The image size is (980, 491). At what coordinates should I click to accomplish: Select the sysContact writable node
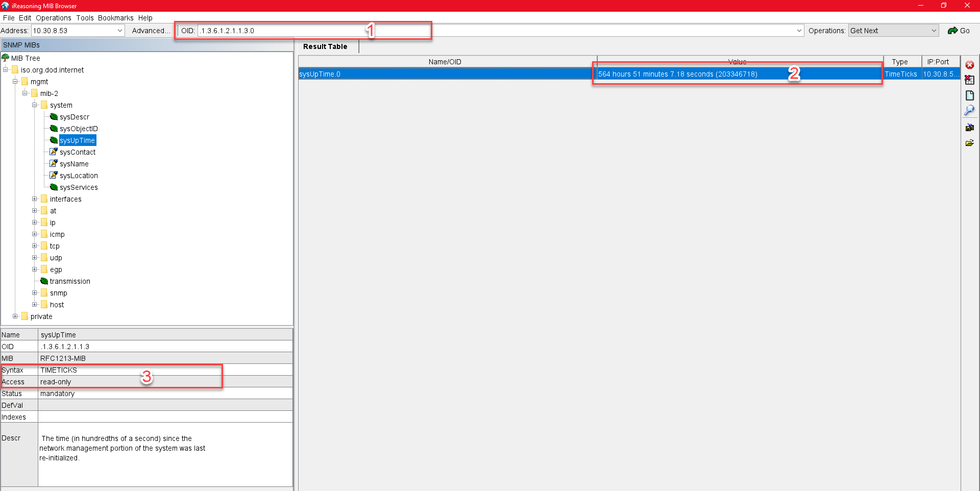point(78,152)
